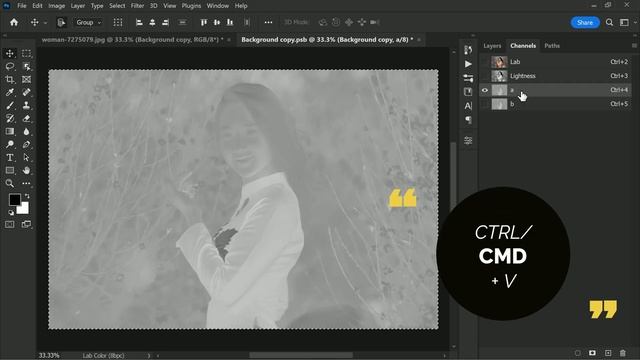Select the Move tool in toolbox
The height and width of the screenshot is (360, 640).
coord(10,53)
